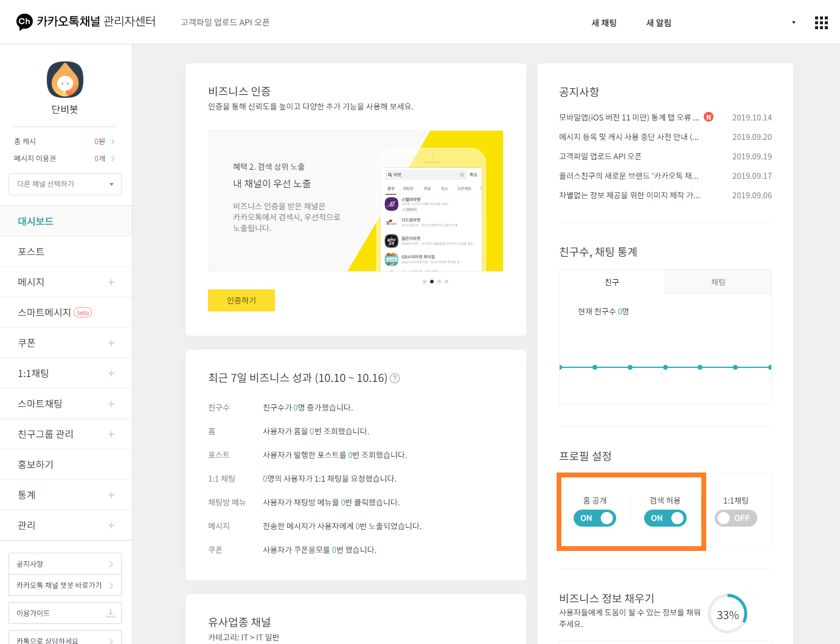Click the 새 채팅 header link
The image size is (840, 644).
(x=604, y=23)
